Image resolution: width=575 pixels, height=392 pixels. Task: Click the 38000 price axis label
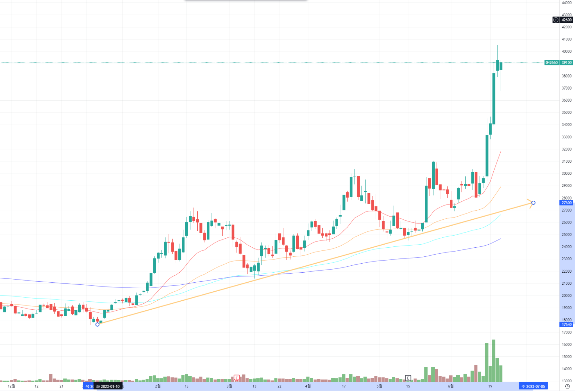(x=567, y=76)
